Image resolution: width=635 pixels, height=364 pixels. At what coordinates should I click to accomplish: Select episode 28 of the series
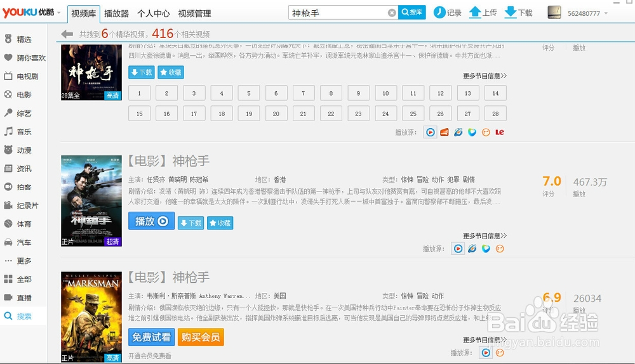(495, 114)
